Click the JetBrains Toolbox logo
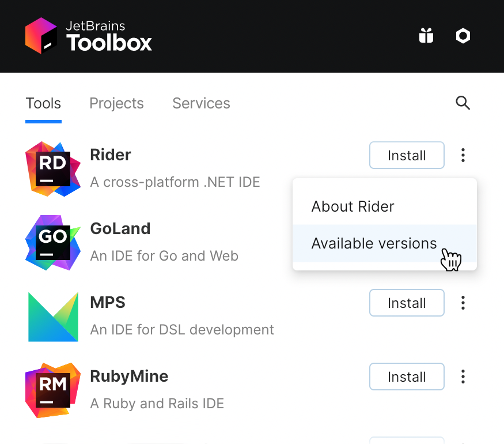This screenshot has height=444, width=504. 88,36
